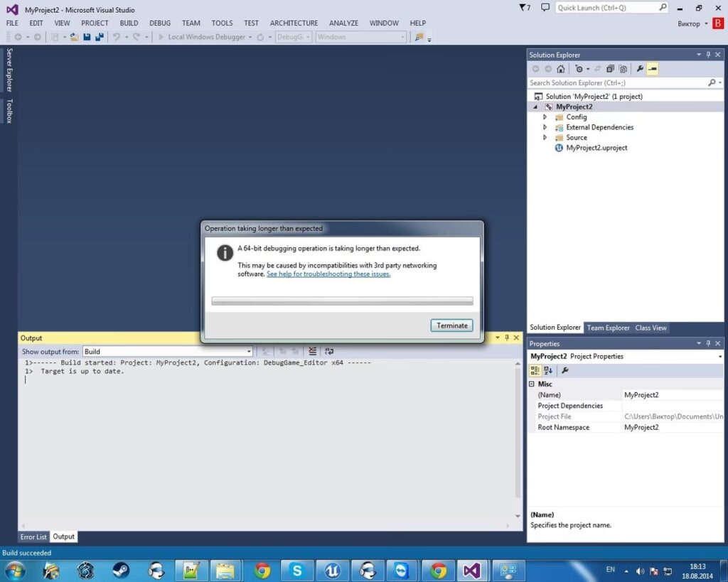Screen dimensions: 728x582
Task: Click the Home icon in Solution Explorer
Action: click(561, 69)
